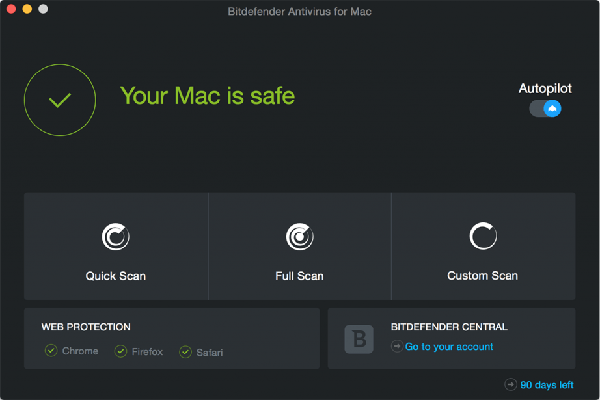Click the Your Mac is safe status text
Screen dimensions: 600x400
pyautogui.click(x=208, y=96)
